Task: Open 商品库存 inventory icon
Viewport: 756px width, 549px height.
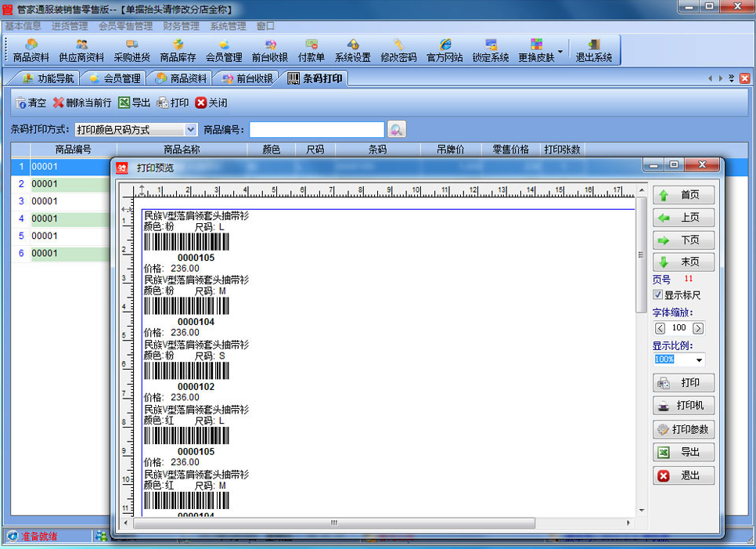Action: [178, 50]
